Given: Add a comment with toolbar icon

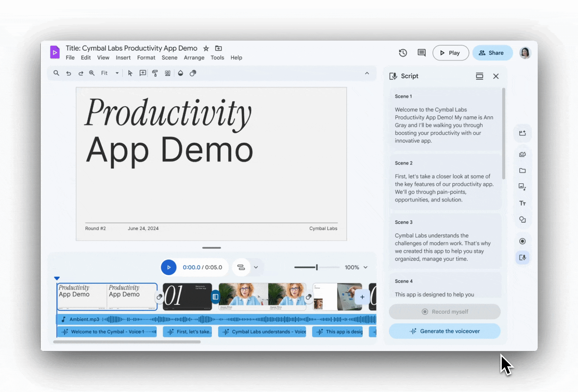Looking at the screenshot, I should (143, 73).
